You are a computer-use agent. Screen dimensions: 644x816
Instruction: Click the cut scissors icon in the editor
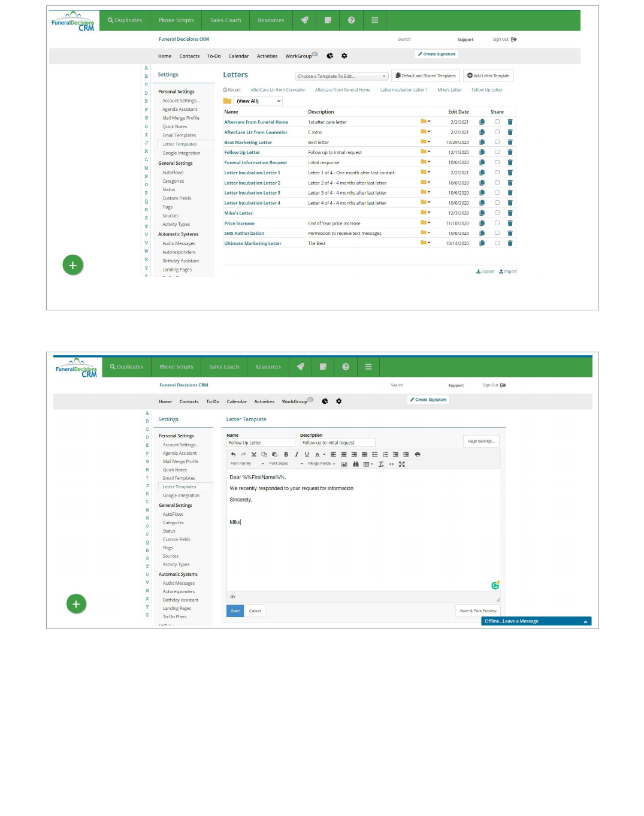[x=254, y=455]
